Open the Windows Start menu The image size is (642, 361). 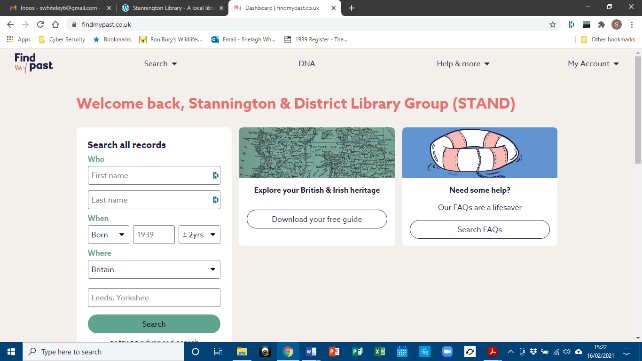coord(11,352)
